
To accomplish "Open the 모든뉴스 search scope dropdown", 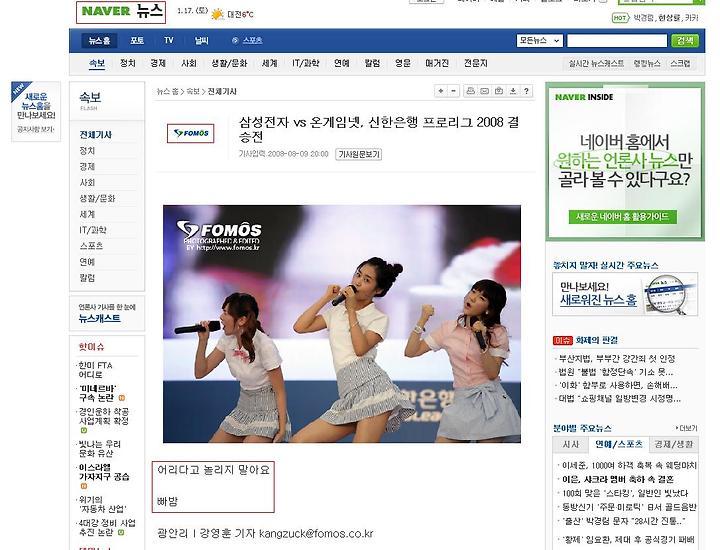I will [x=539, y=41].
